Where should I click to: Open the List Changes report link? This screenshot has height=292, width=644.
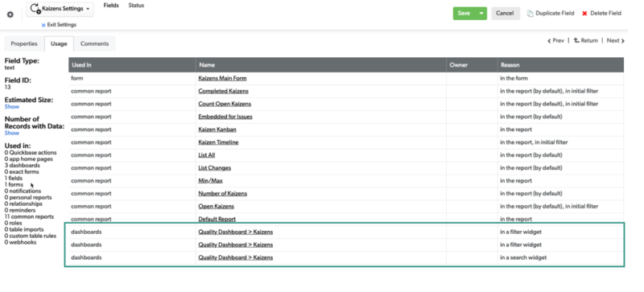[x=214, y=167]
